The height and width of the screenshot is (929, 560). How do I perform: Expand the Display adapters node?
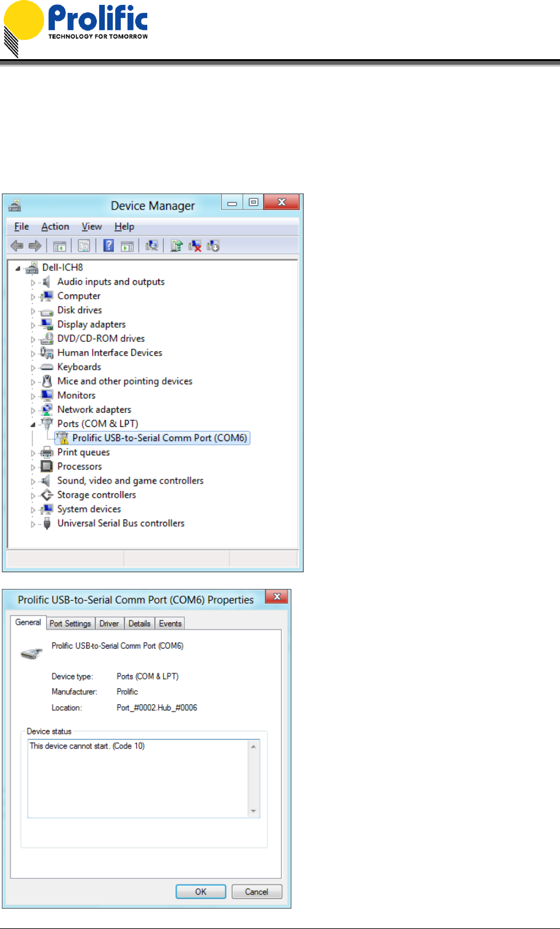(x=33, y=325)
